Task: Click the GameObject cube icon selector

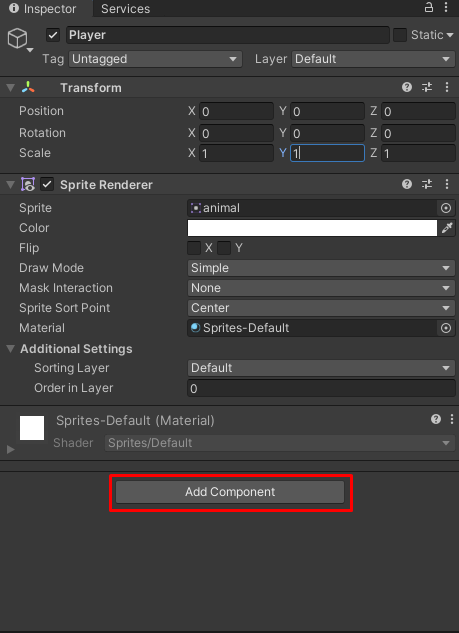Action: [19, 40]
